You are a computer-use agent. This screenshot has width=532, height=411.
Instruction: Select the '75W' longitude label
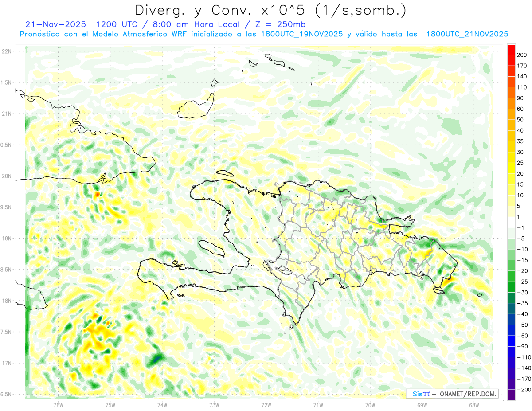point(110,405)
